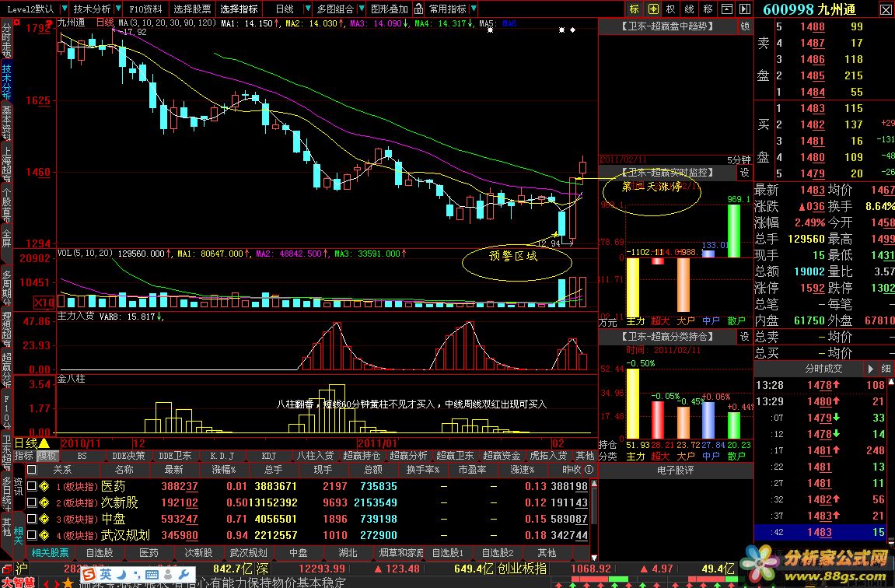Click the yellow triangle next to 日线
This screenshot has height=588, width=895.
tap(44, 443)
